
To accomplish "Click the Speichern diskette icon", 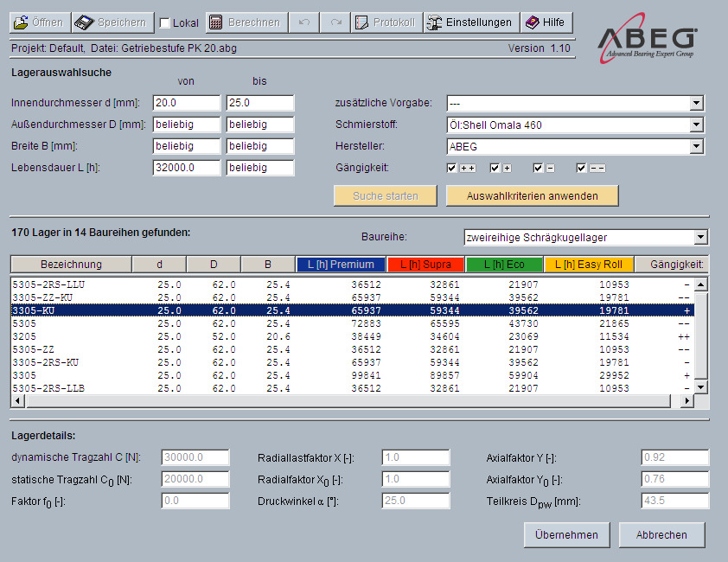I will pos(84,22).
